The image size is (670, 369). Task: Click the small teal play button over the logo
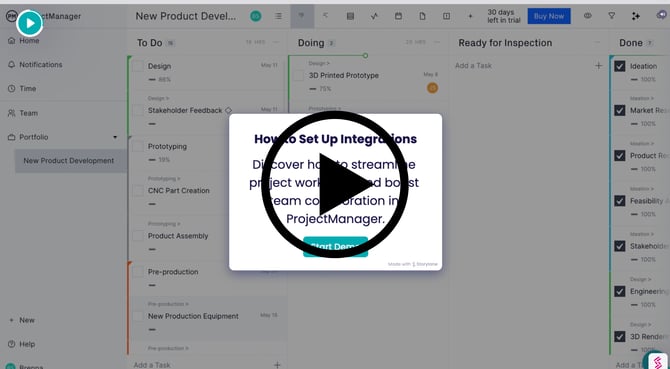tap(29, 23)
